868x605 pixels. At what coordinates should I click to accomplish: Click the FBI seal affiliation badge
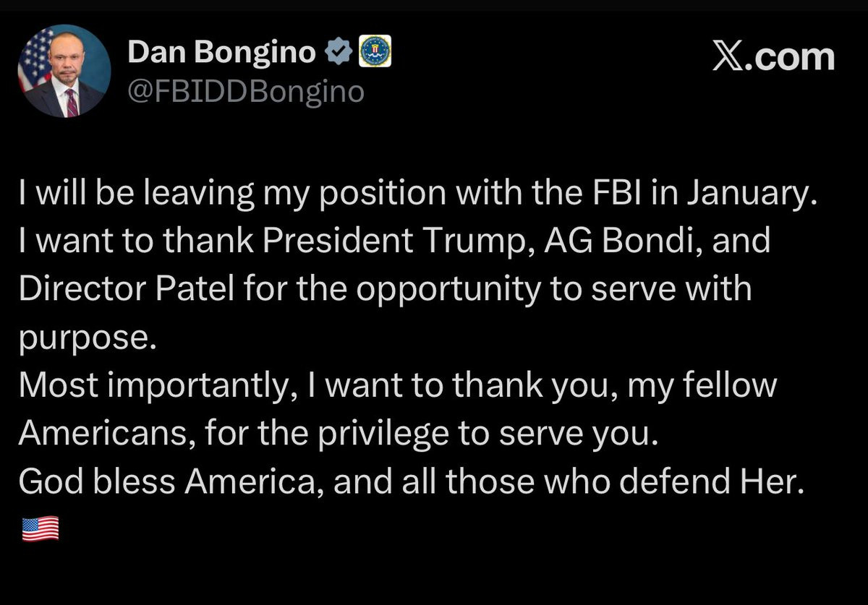(374, 52)
